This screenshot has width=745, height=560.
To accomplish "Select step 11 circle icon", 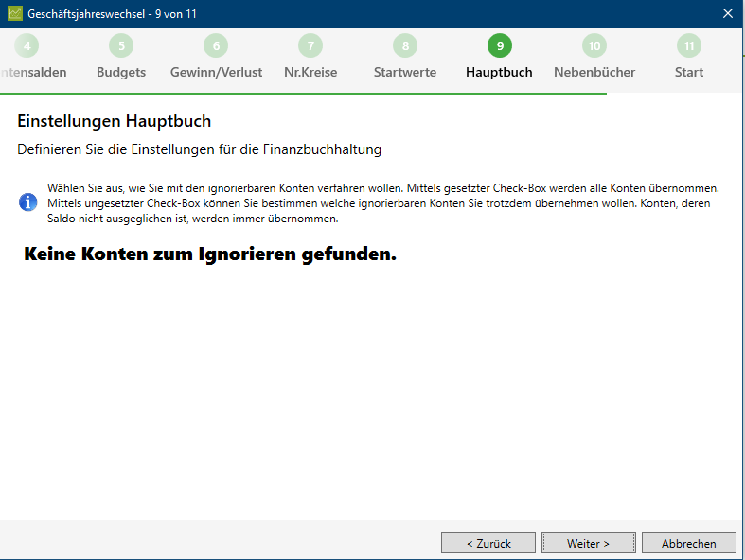I will click(689, 45).
